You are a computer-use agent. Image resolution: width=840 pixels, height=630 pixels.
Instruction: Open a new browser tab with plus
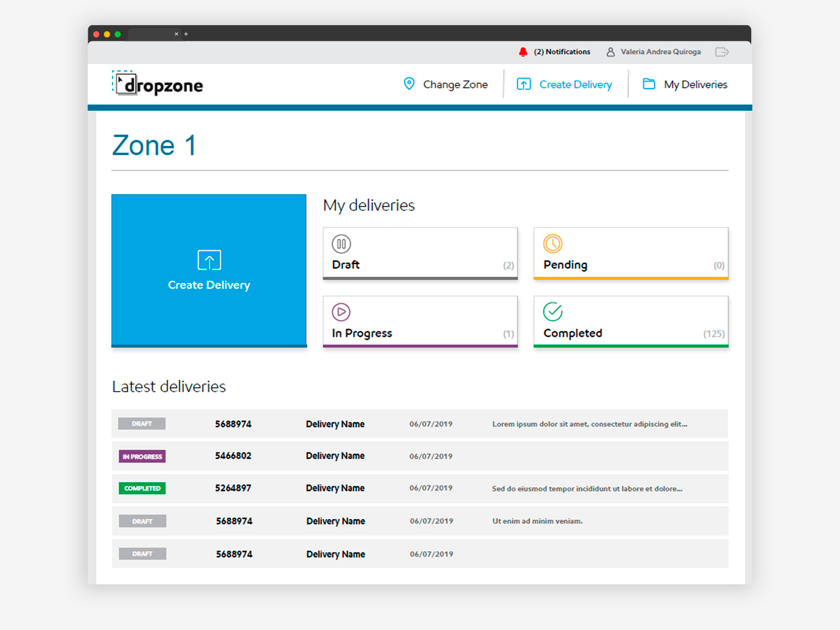[x=186, y=34]
